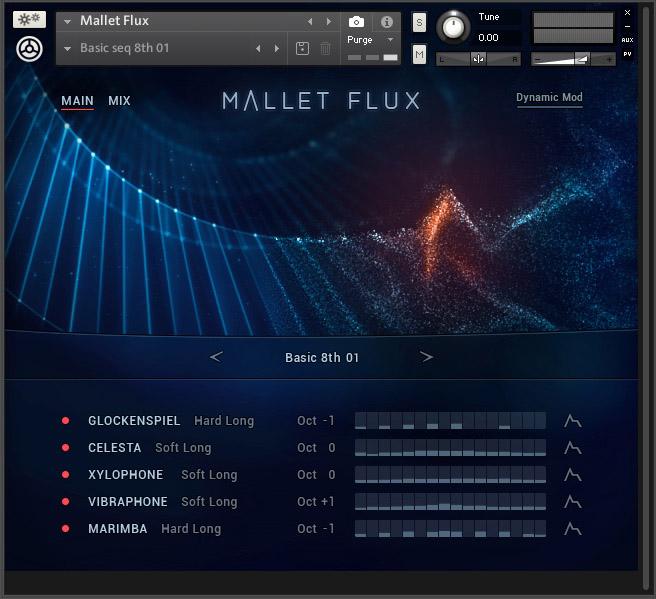
Task: Toggle Xylophone on/off red dot
Action: [66, 475]
